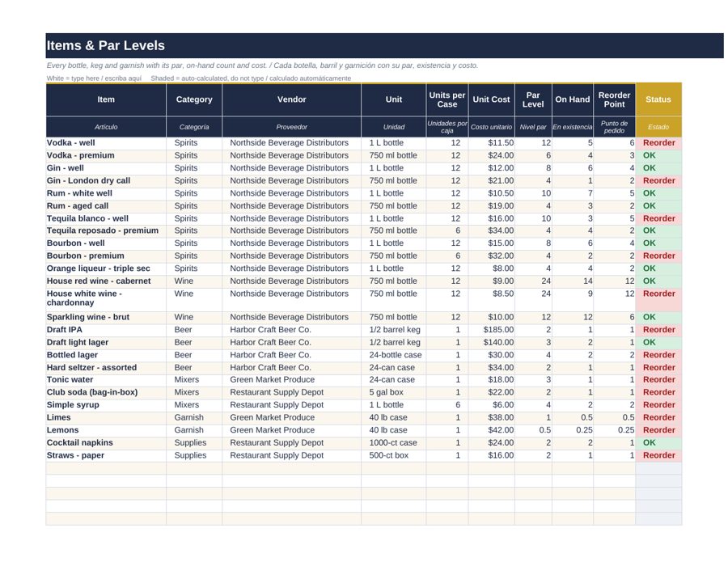This screenshot has height=562, width=728.
Task: Click the Garnish category for Lemons
Action: (x=194, y=430)
